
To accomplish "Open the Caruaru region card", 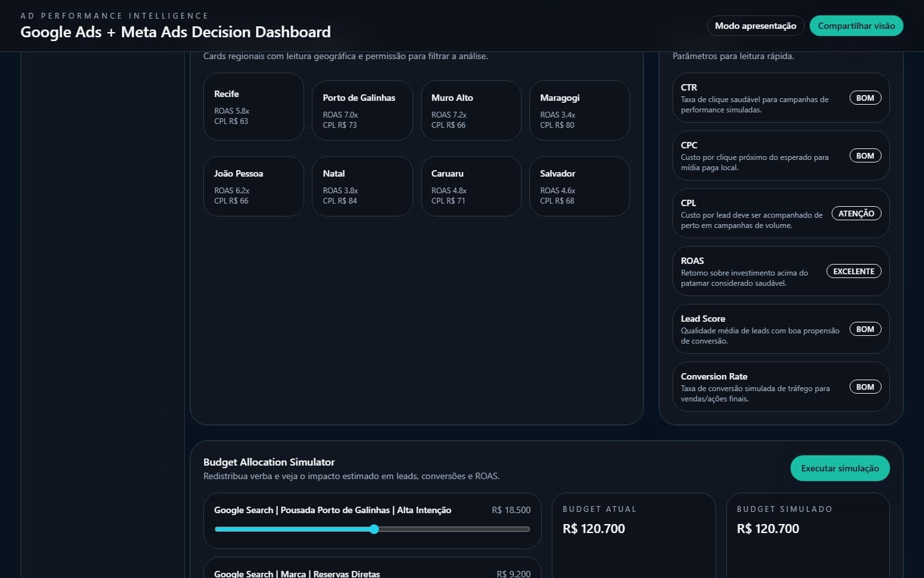I will (x=471, y=186).
